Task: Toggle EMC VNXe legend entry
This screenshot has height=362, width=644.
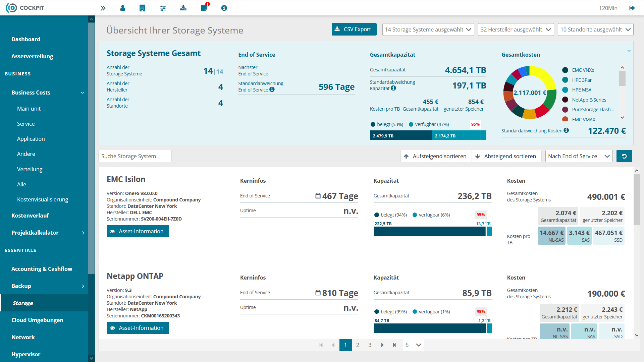Action: click(578, 70)
